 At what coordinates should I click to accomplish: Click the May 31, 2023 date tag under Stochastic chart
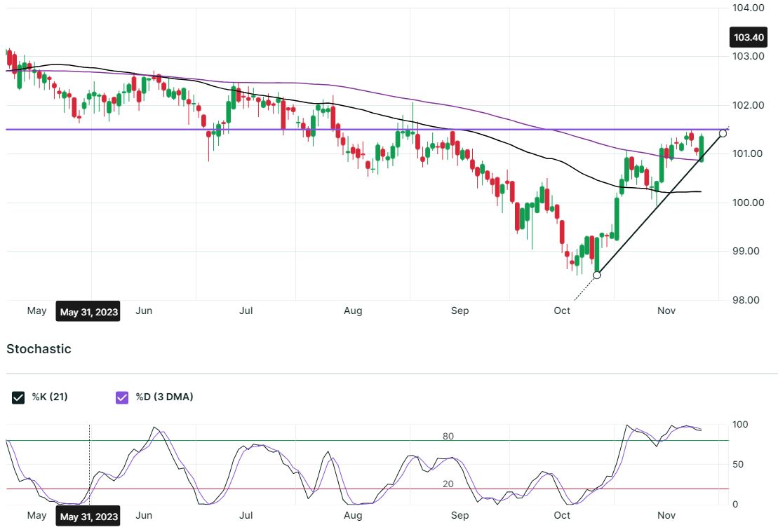pos(88,517)
